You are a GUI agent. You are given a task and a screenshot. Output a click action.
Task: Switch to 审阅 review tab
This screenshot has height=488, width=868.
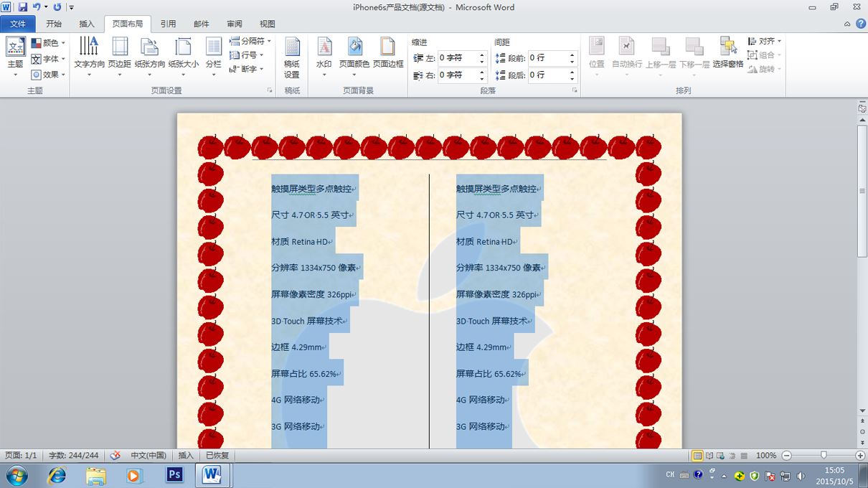[x=235, y=24]
